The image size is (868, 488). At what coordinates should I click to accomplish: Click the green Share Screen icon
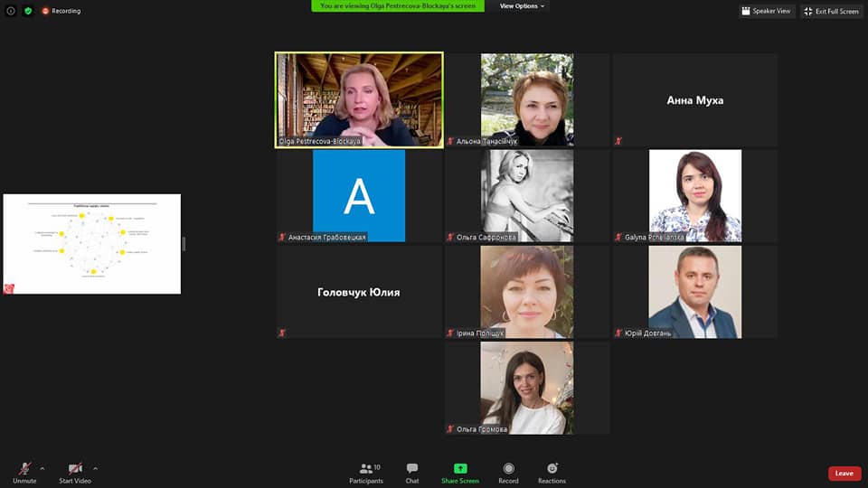[x=460, y=469]
